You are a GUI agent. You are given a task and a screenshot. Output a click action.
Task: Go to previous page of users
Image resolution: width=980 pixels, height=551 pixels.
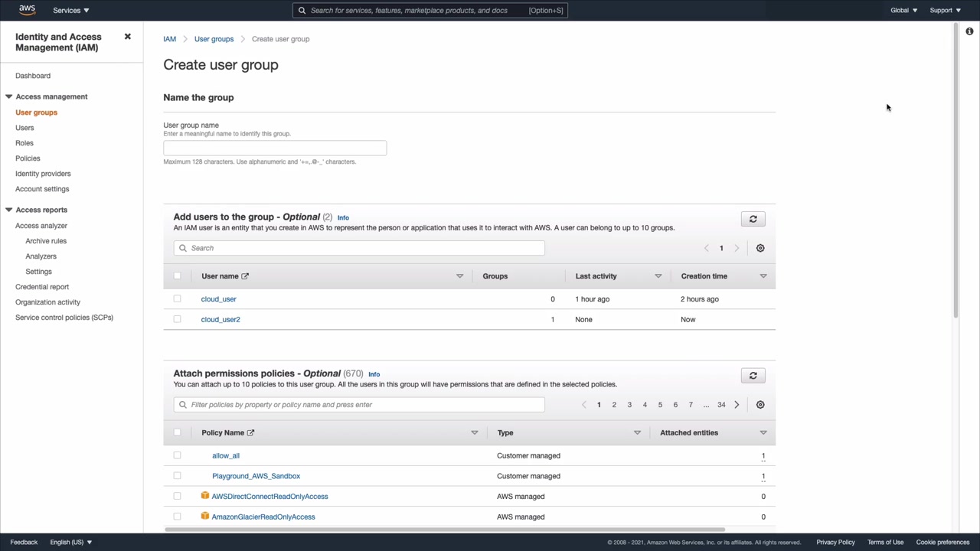(x=707, y=248)
